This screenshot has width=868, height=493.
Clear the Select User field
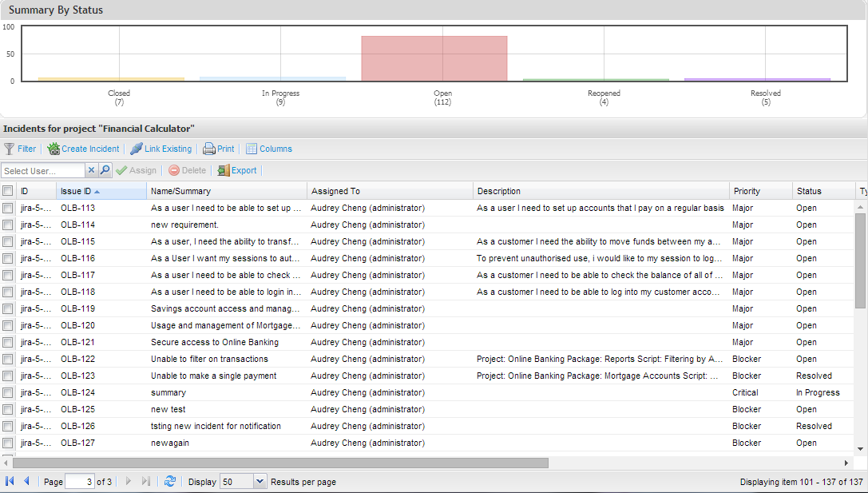(91, 170)
